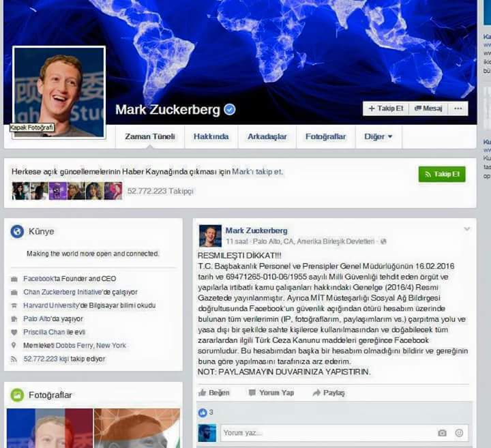Toggle follow with the green Takip Et button
491x448 pixels.
click(442, 174)
